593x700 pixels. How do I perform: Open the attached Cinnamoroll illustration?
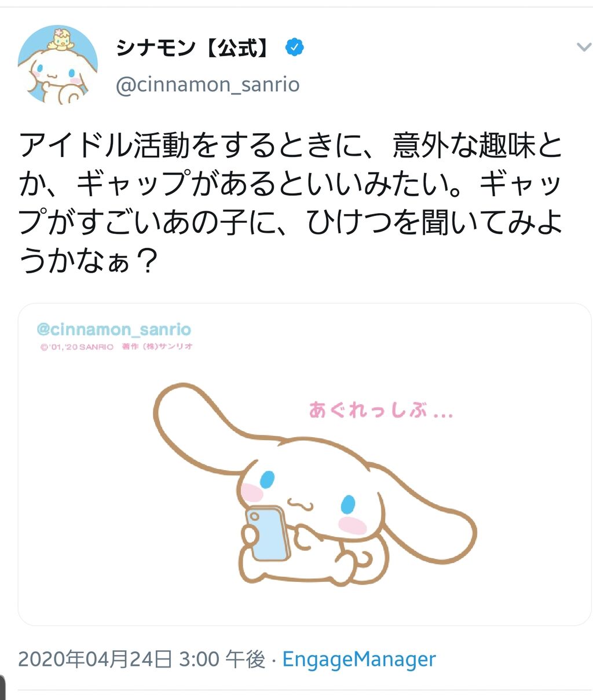(304, 464)
